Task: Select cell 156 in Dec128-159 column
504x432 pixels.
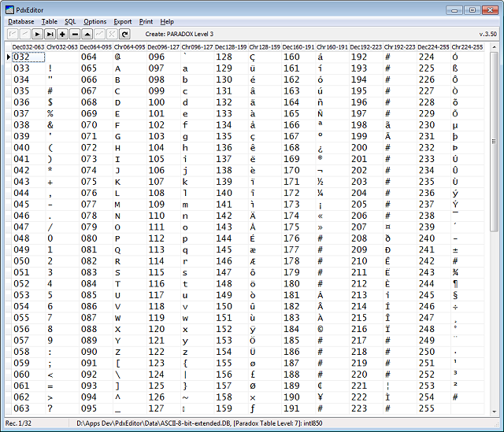Action: [231, 375]
